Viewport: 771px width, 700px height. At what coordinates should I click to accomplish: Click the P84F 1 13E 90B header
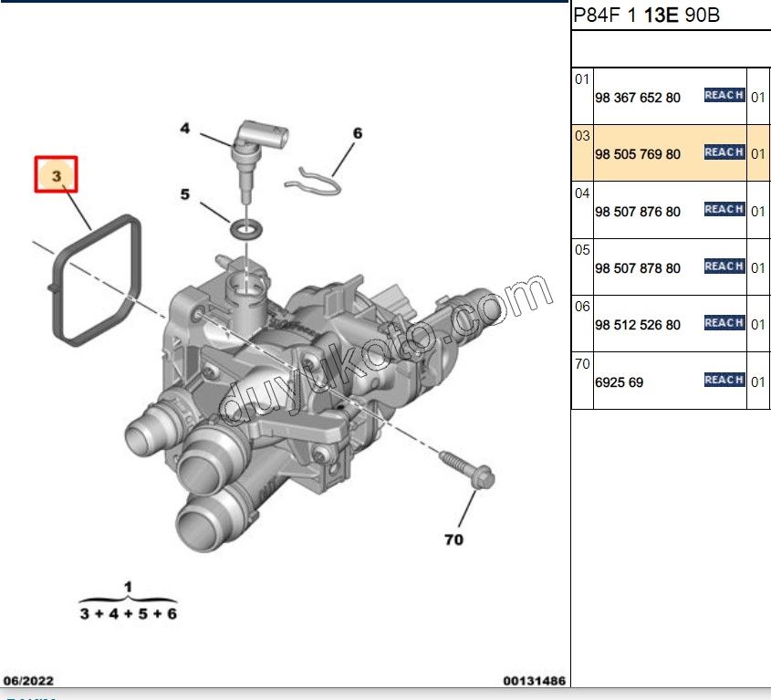click(x=647, y=16)
